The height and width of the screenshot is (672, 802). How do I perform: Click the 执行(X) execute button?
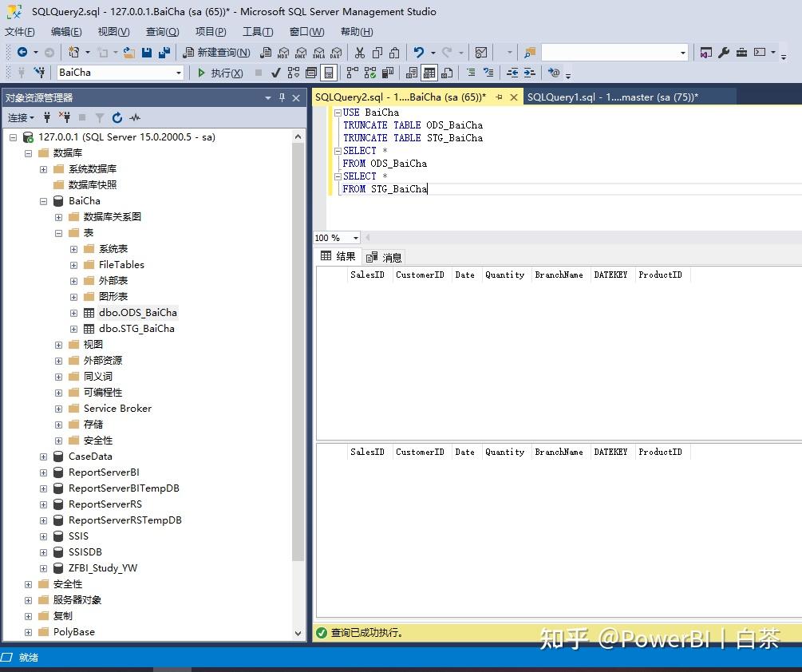[220, 73]
